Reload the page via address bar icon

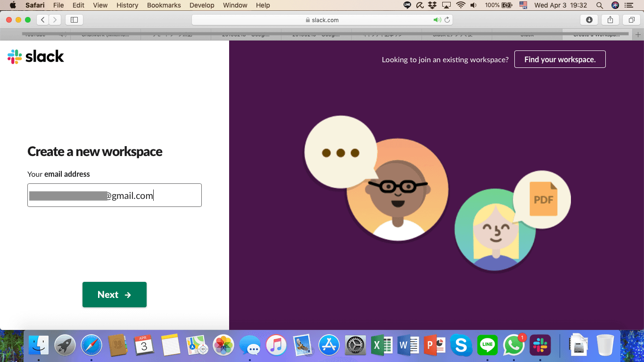click(447, 20)
